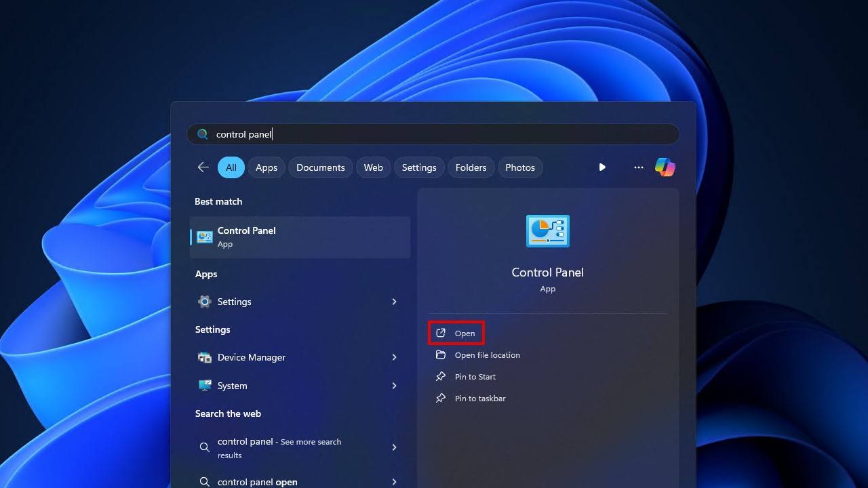Click the Settings gear icon under Apps

(x=204, y=302)
